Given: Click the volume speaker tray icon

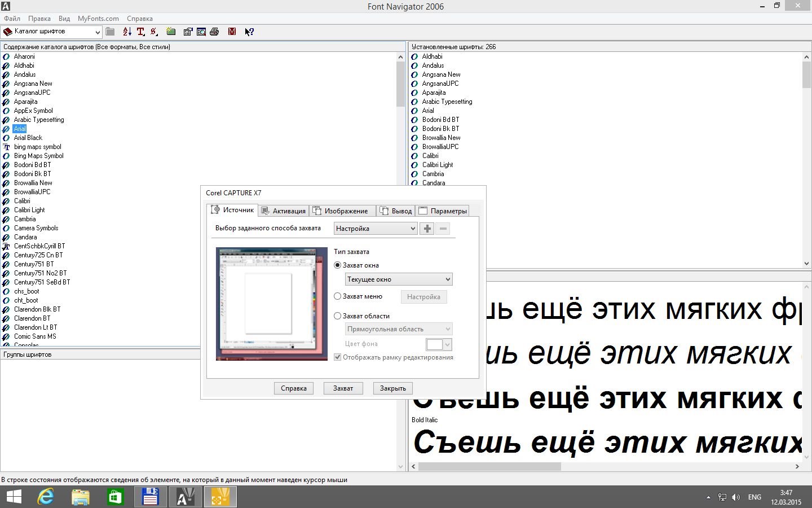Looking at the screenshot, I should [x=736, y=497].
